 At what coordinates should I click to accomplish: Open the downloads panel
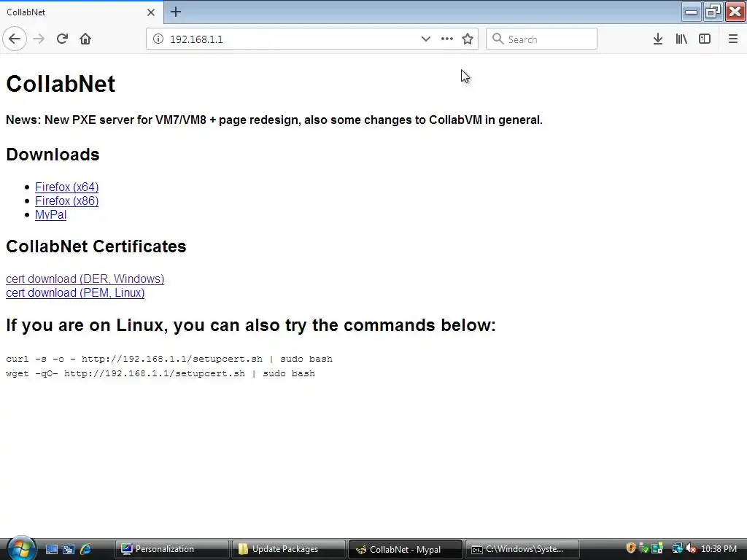(658, 39)
